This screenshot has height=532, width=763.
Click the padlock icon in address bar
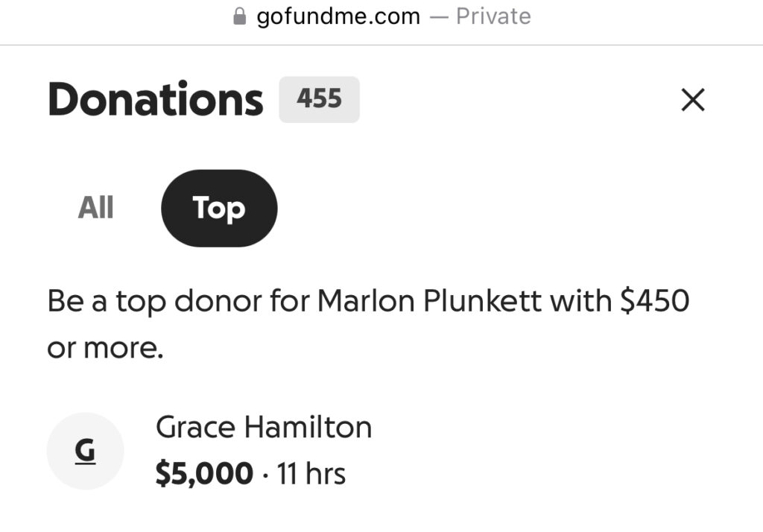pos(239,16)
